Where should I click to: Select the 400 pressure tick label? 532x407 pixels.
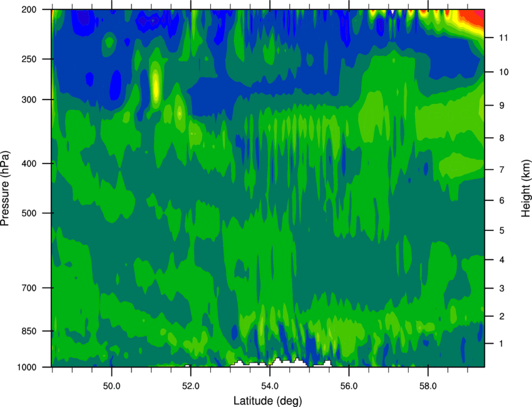pyautogui.click(x=29, y=163)
